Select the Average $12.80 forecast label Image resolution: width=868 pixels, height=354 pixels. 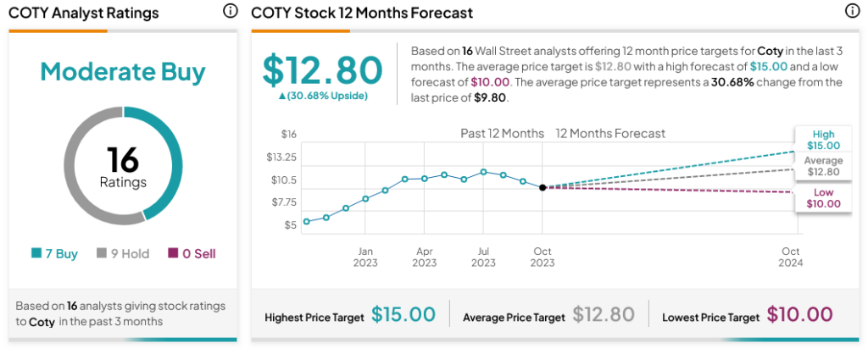pyautogui.click(x=823, y=166)
